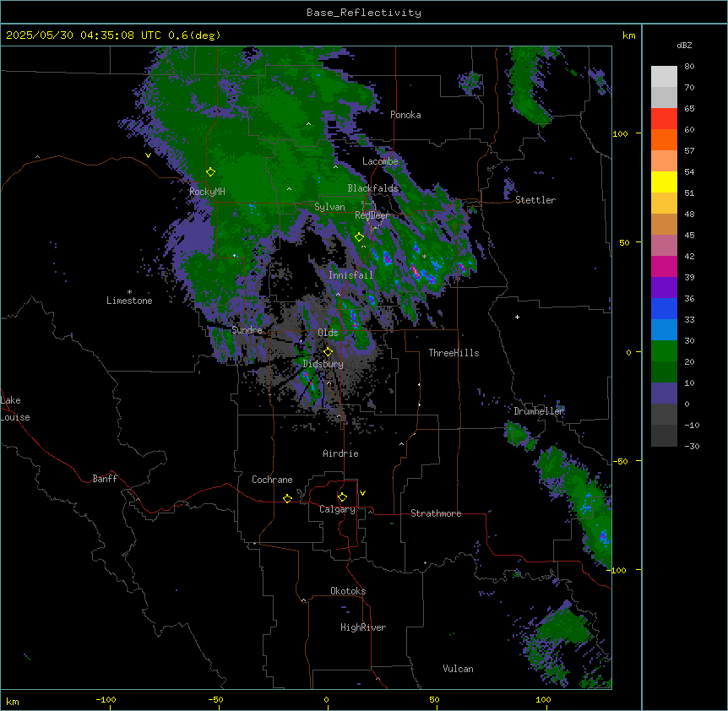The image size is (728, 711).
Task: Click the yellow v marker northeast of Calgary
Action: point(362,493)
